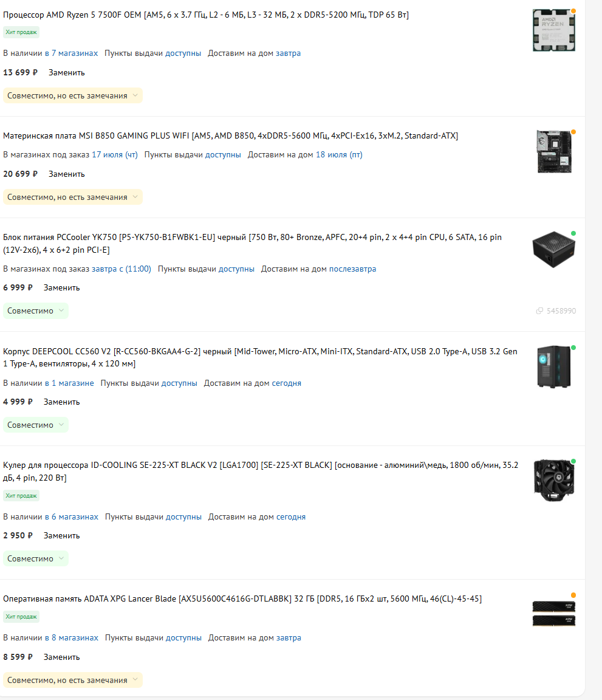Open 'в 1 магазине' link for case
The width and height of the screenshot is (602, 700).
tap(69, 383)
